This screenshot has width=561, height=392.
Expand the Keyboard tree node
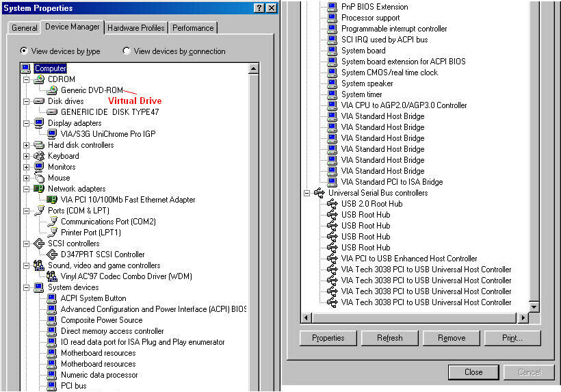pos(27,156)
